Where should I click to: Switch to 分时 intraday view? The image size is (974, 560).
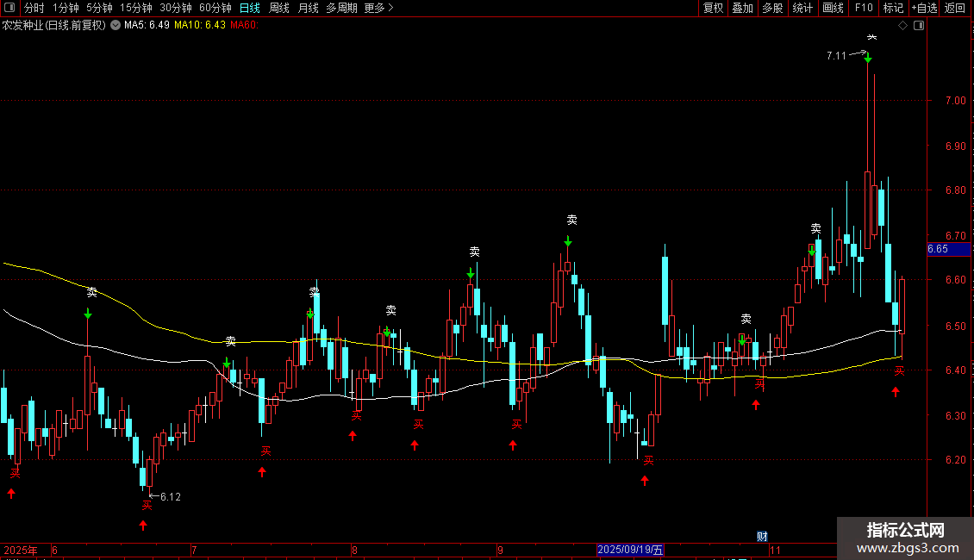(34, 8)
